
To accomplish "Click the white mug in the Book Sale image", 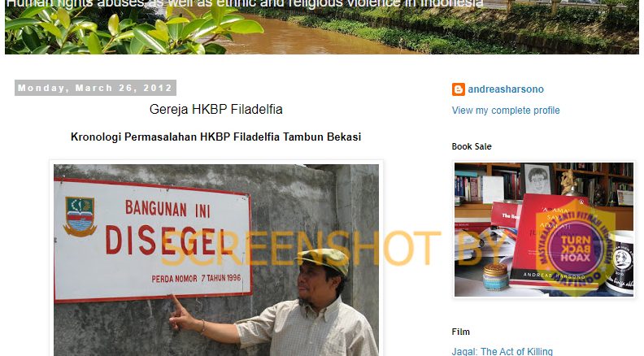I will pyautogui.click(x=620, y=263).
